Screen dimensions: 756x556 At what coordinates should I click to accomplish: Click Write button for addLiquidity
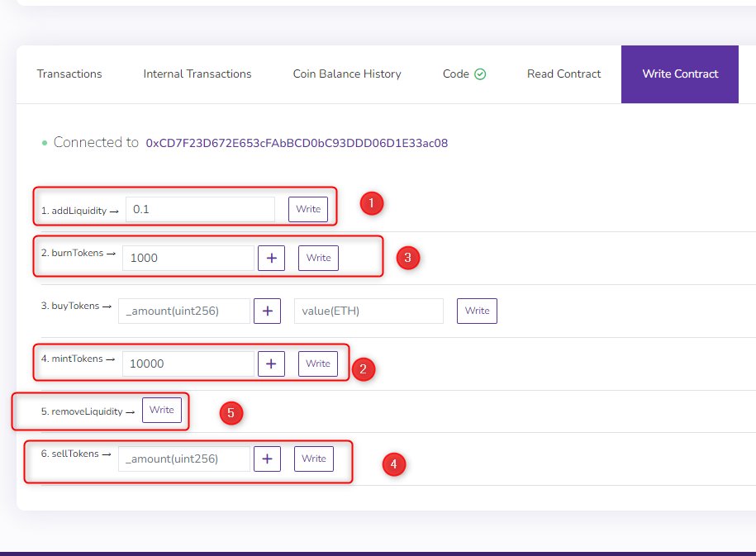[308, 209]
